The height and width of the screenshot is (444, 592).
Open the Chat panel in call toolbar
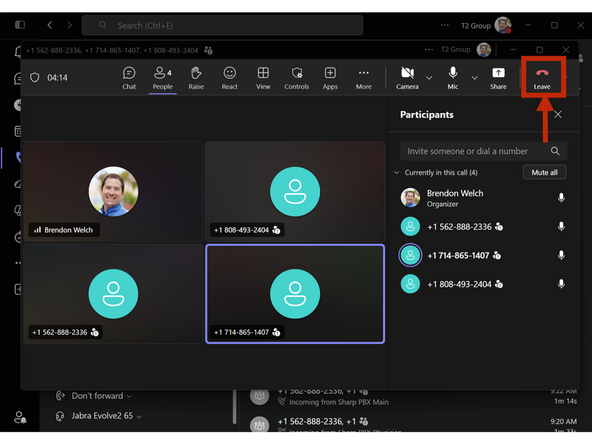pos(129,78)
